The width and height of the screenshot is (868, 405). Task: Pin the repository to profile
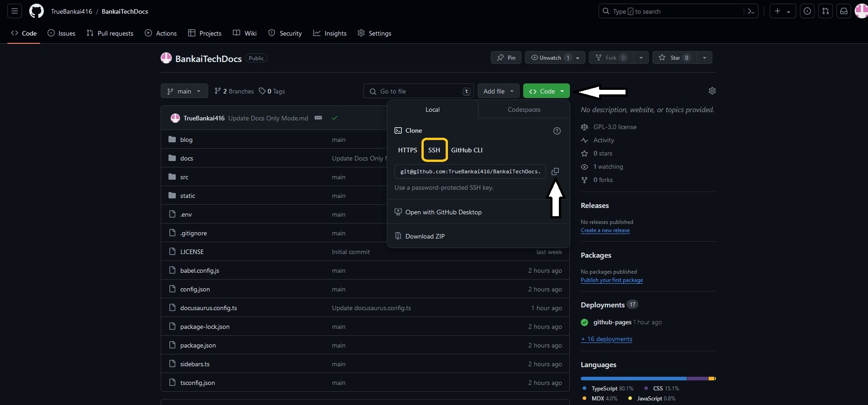(x=506, y=58)
